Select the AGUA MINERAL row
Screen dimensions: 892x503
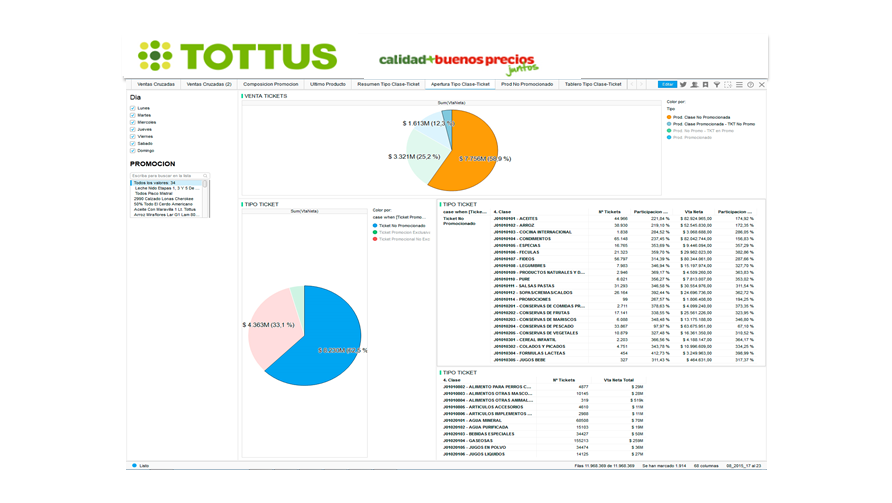coord(543,420)
